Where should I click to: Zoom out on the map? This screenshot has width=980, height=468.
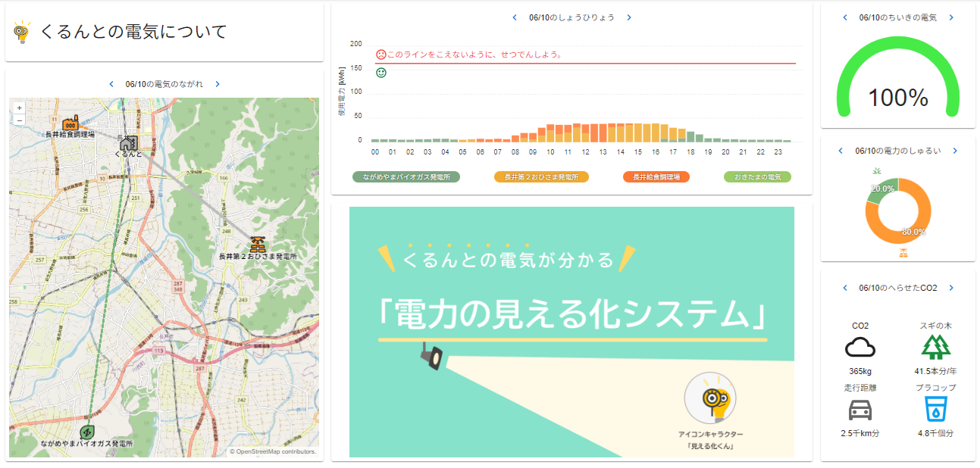coord(20,120)
